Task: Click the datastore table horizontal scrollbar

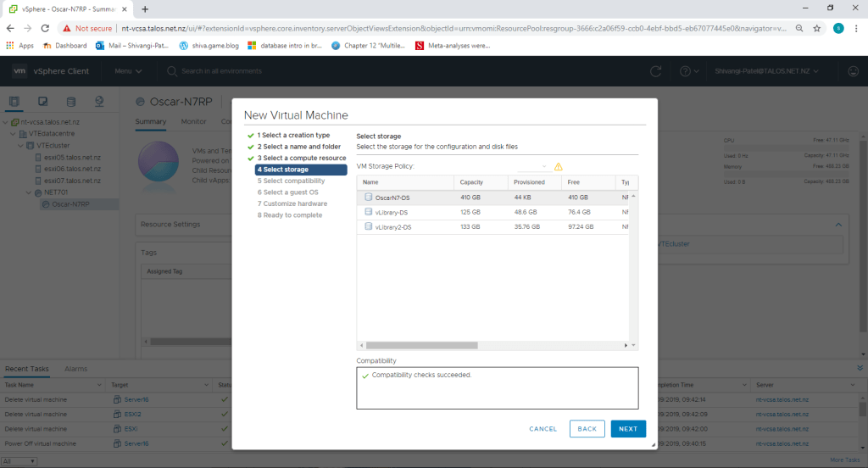Action: (x=496, y=345)
